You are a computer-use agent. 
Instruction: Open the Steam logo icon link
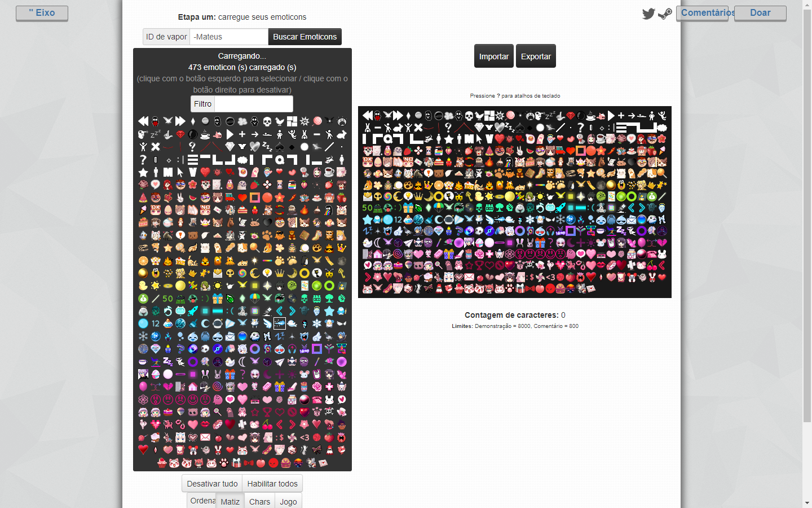point(665,14)
